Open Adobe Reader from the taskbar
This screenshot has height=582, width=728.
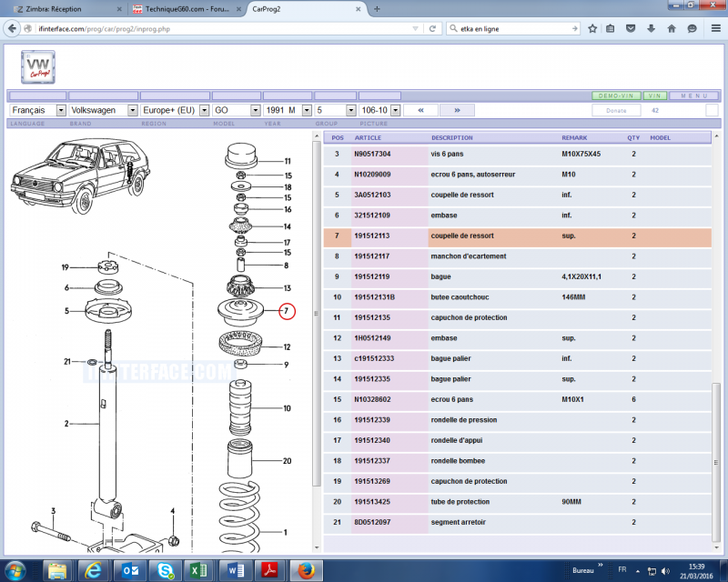(x=270, y=570)
